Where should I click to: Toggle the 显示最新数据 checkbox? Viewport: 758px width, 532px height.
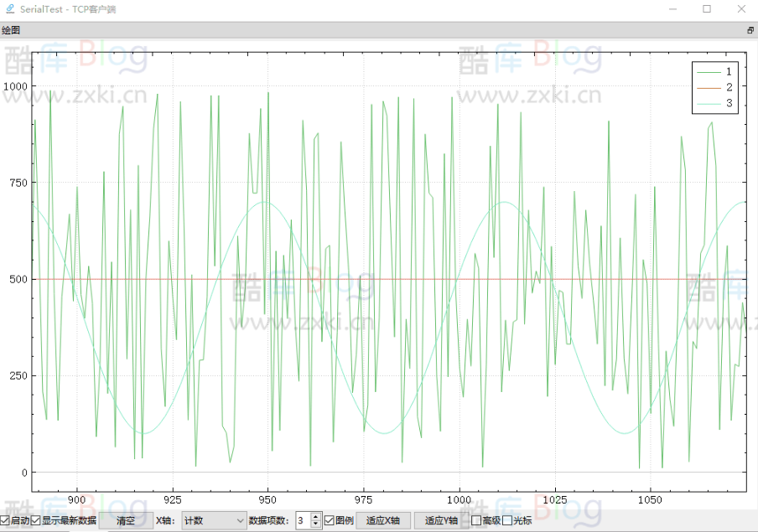(36, 520)
